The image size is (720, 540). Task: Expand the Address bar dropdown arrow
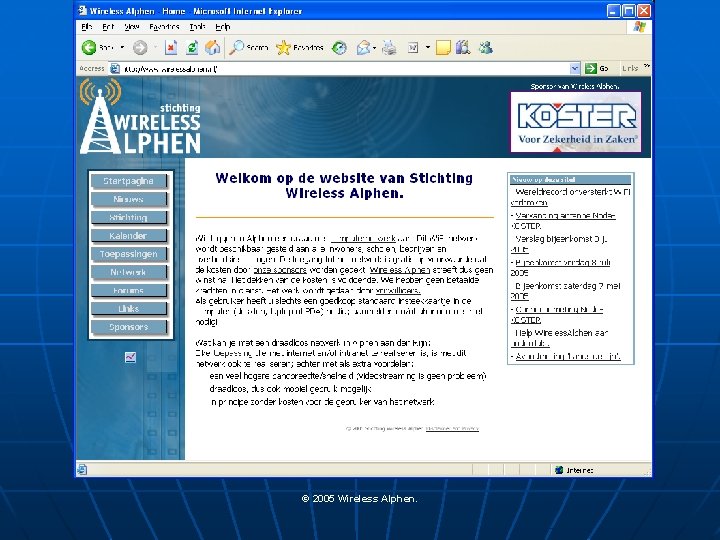pyautogui.click(x=574, y=69)
